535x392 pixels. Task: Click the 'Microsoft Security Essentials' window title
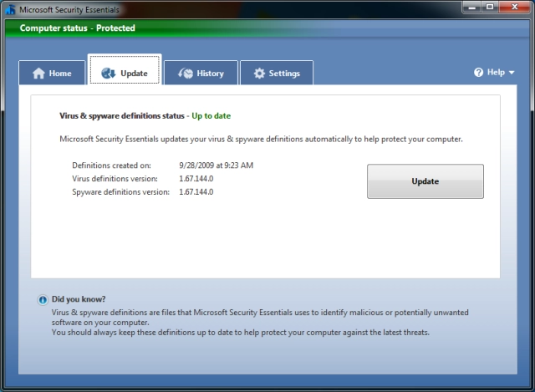click(69, 9)
